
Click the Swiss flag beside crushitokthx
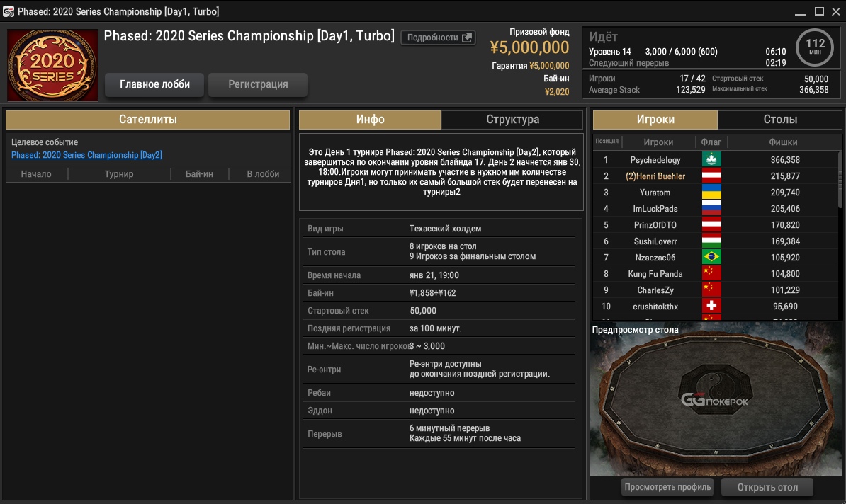pyautogui.click(x=711, y=307)
